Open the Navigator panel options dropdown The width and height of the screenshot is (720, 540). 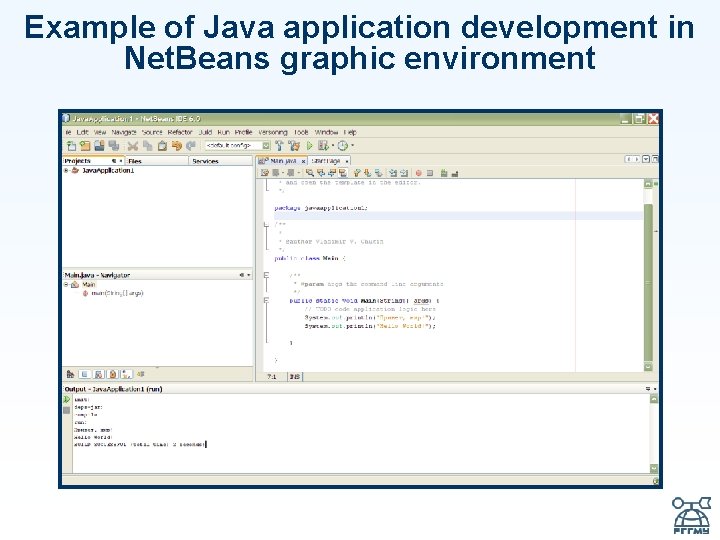point(249,275)
